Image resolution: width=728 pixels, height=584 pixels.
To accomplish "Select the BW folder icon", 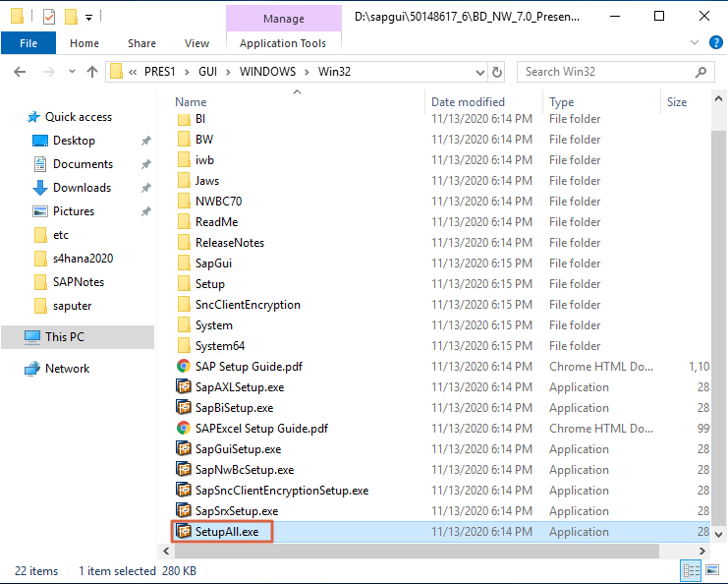I will click(184, 140).
